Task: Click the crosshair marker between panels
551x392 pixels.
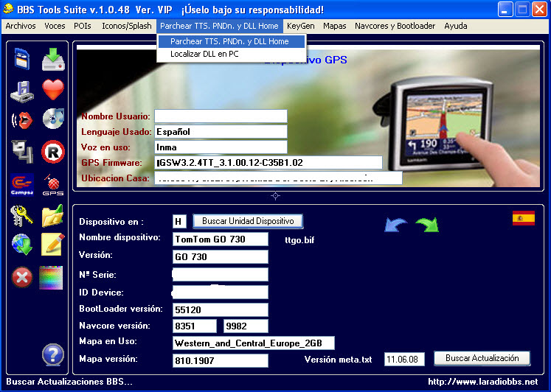Action: click(x=276, y=196)
